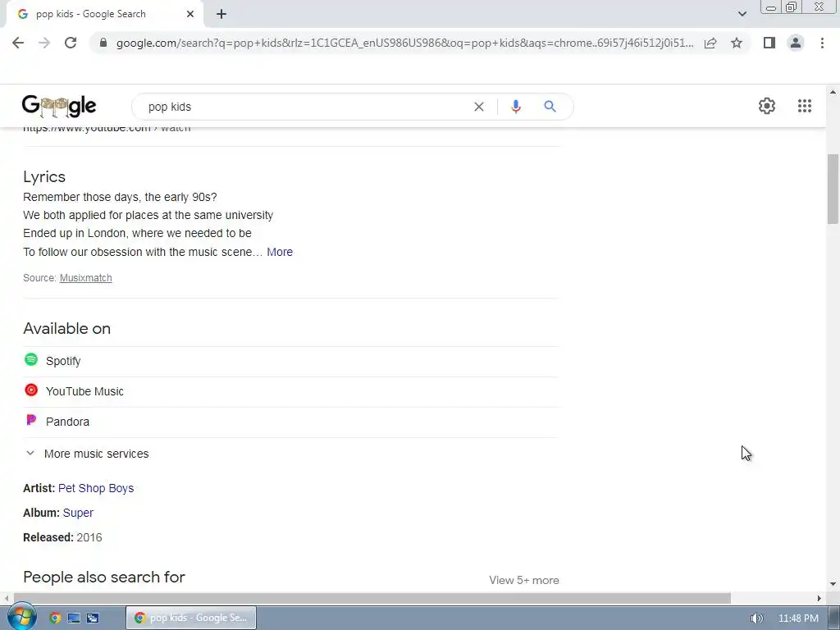
Task: Bookmark this page with star icon
Action: (x=737, y=43)
